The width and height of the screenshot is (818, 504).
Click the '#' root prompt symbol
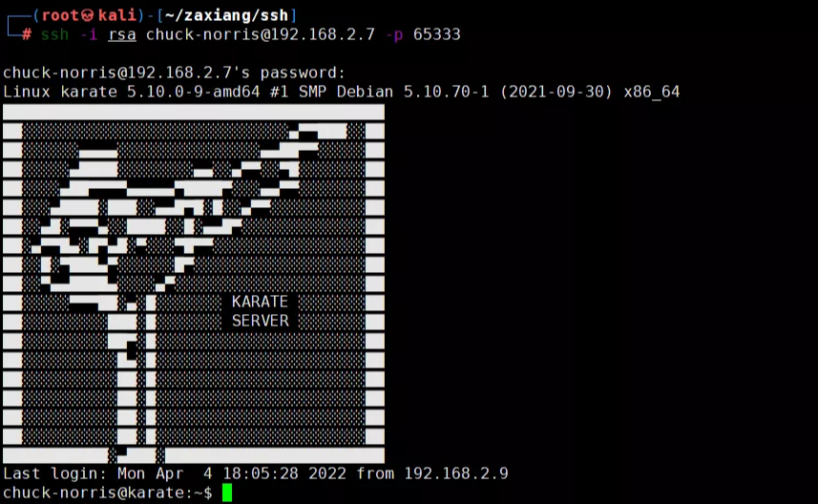click(x=27, y=35)
